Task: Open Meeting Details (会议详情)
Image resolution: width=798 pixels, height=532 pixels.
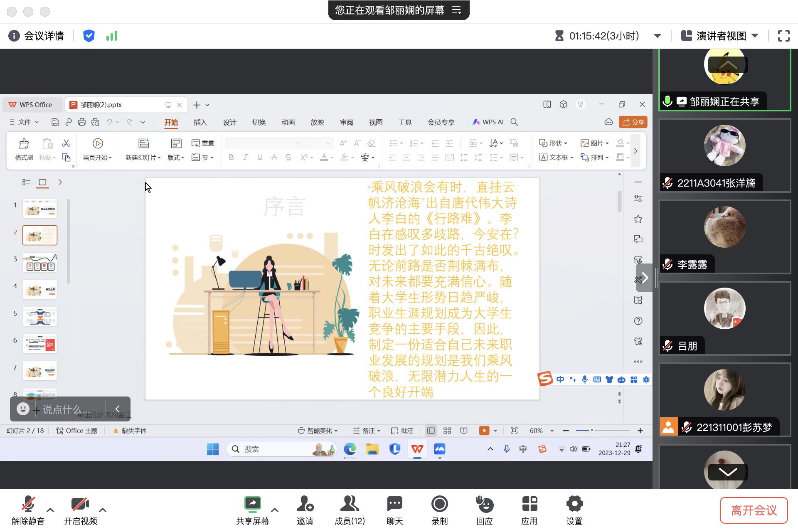Action: coord(36,36)
